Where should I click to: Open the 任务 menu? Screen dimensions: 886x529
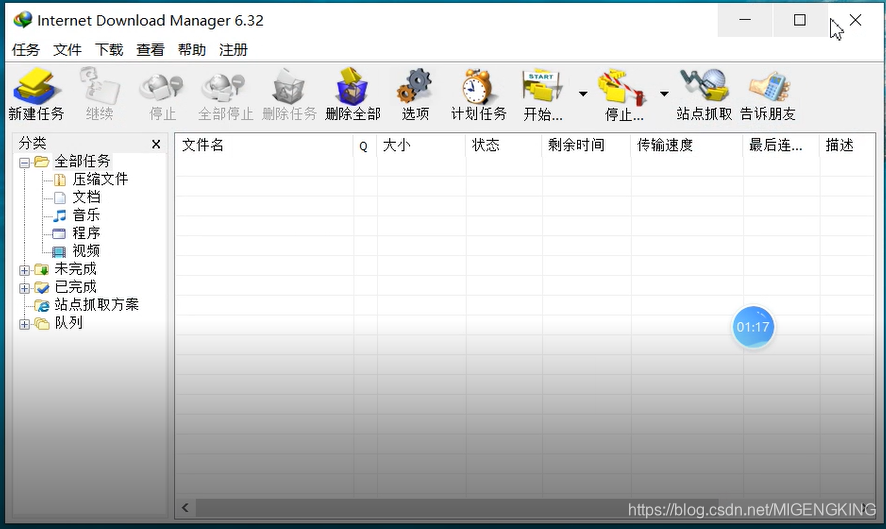25,50
